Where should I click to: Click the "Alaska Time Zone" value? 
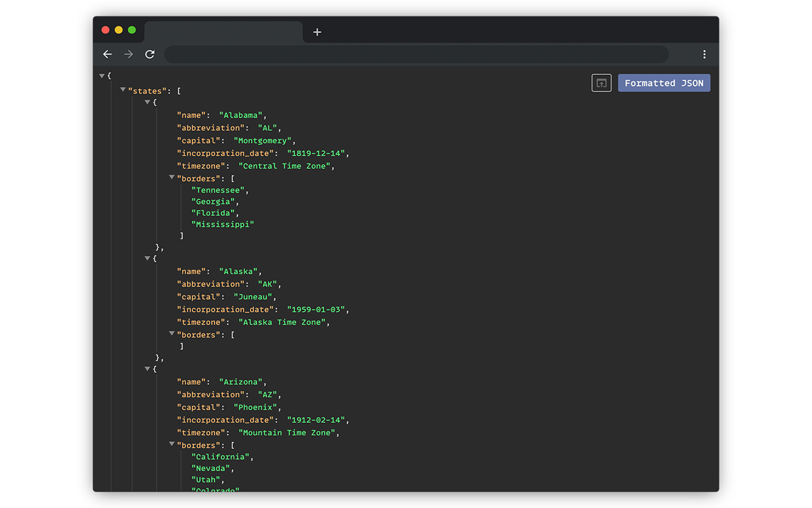(x=282, y=323)
